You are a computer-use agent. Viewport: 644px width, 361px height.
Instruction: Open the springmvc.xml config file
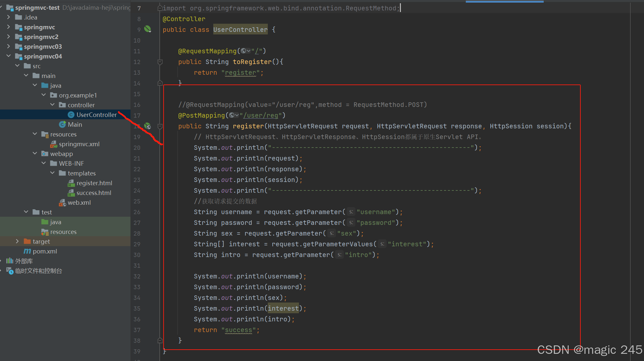click(x=79, y=144)
